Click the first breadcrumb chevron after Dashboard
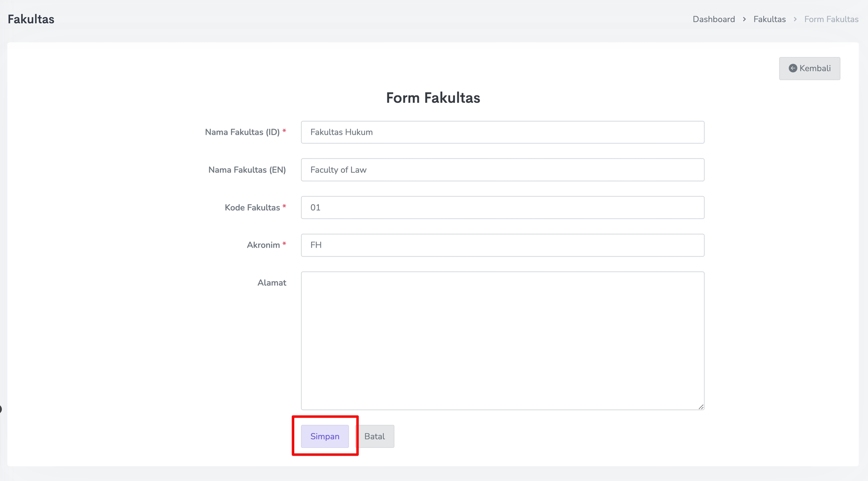 744,19
